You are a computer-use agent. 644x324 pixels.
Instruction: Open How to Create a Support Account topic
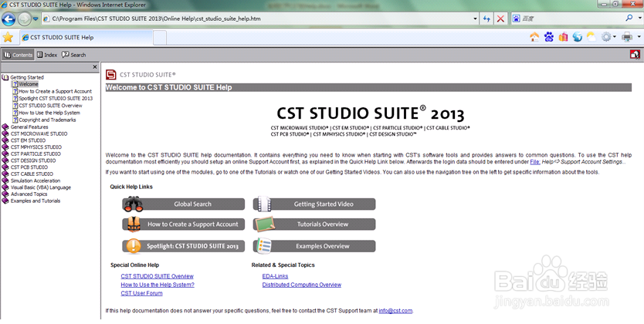coord(55,91)
